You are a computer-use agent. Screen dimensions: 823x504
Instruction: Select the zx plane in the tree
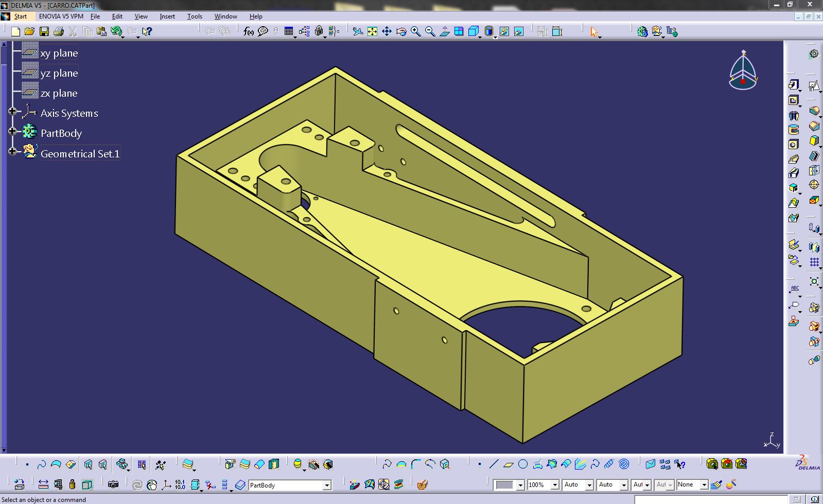59,93
